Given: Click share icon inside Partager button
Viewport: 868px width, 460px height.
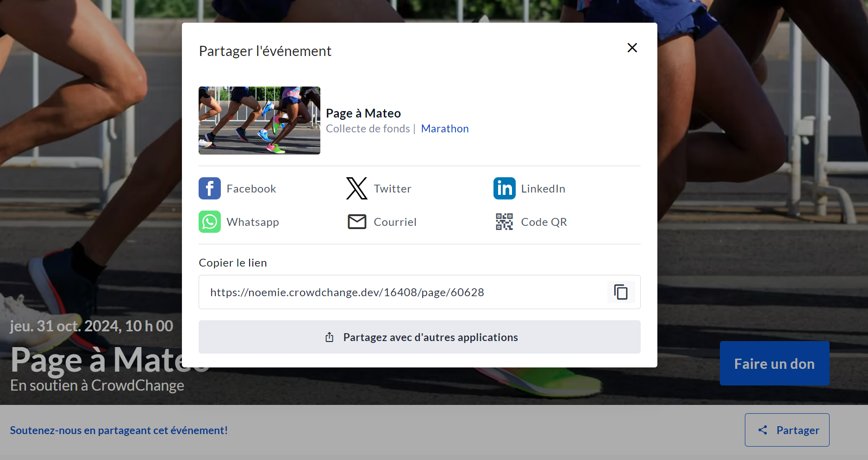Looking at the screenshot, I should 762,430.
